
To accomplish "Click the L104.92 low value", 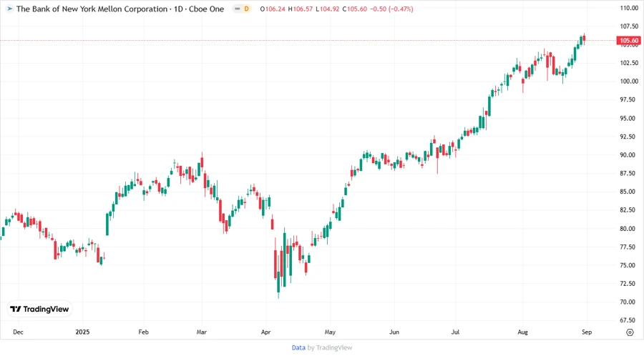I will point(327,9).
